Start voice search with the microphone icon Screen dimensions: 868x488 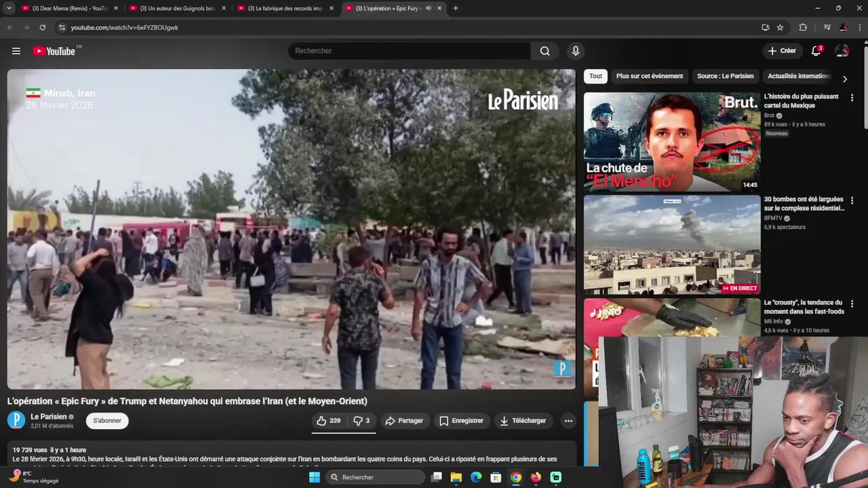pyautogui.click(x=576, y=51)
